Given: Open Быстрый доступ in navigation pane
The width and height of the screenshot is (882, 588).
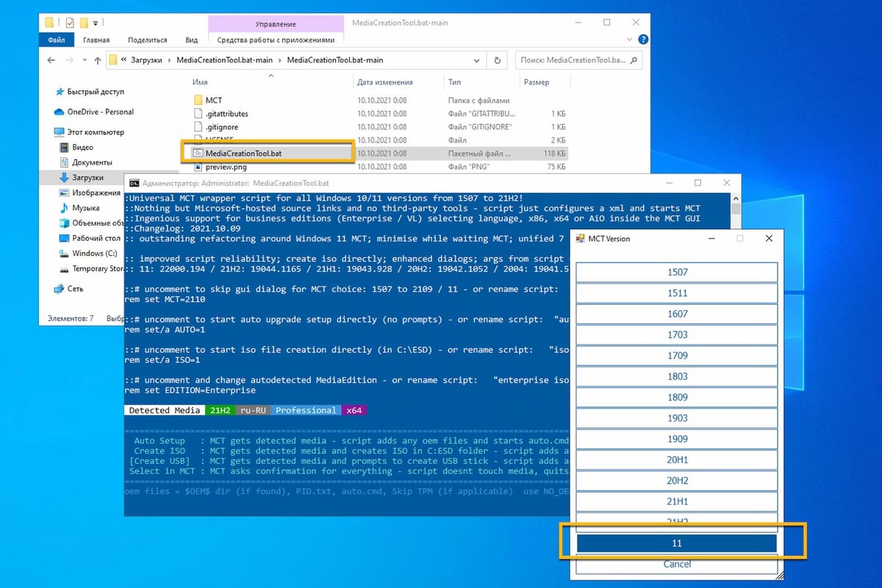Looking at the screenshot, I should [x=96, y=92].
